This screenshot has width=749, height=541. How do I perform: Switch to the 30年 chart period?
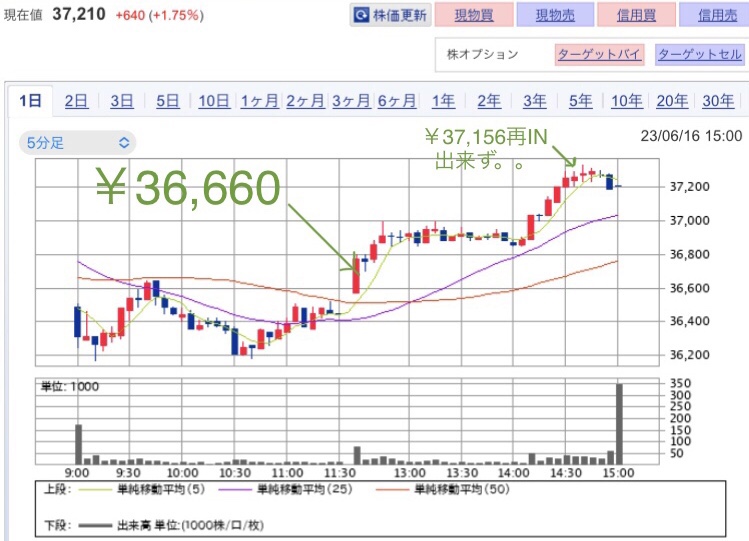click(x=718, y=101)
